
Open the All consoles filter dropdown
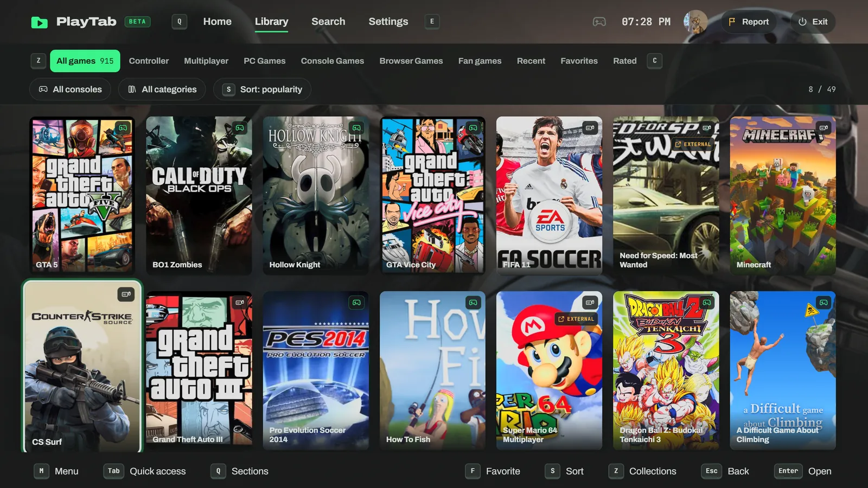[70, 89]
